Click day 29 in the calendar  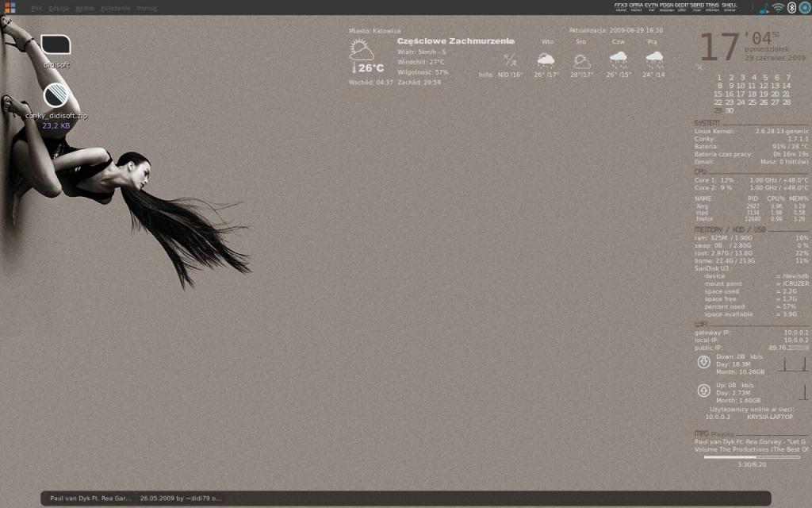[x=718, y=110]
